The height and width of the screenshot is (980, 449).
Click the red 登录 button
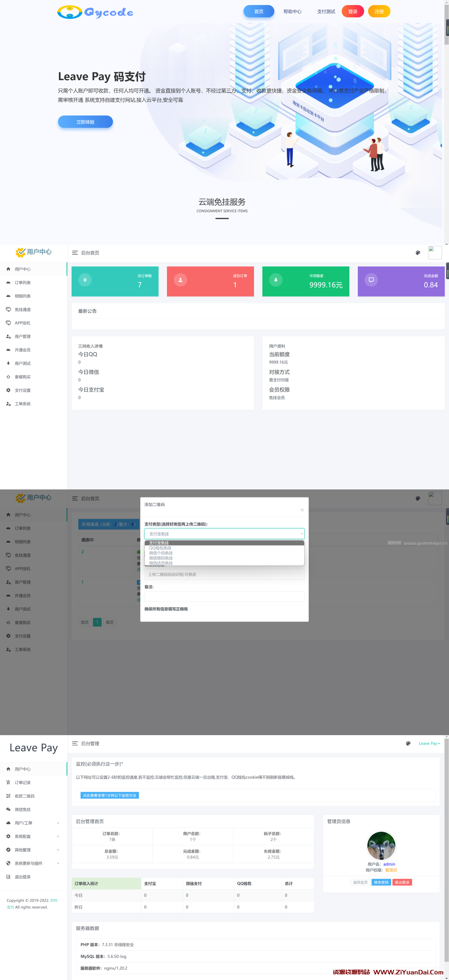[x=353, y=11]
